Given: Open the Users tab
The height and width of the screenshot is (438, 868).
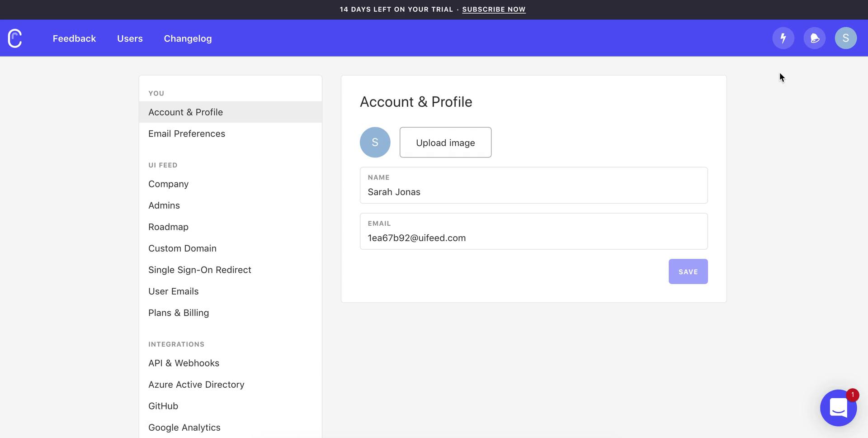Looking at the screenshot, I should pyautogui.click(x=130, y=38).
